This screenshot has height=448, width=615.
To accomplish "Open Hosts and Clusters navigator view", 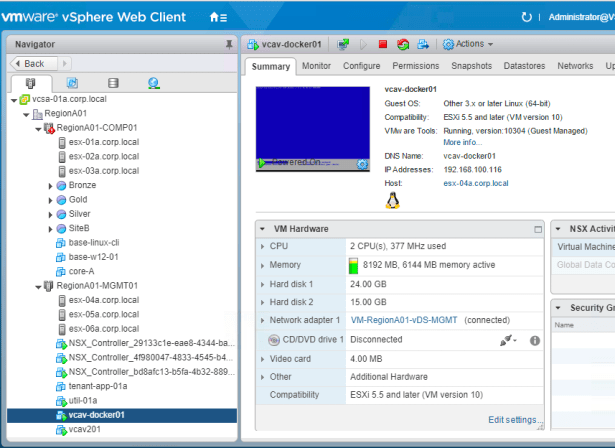I will [x=30, y=83].
